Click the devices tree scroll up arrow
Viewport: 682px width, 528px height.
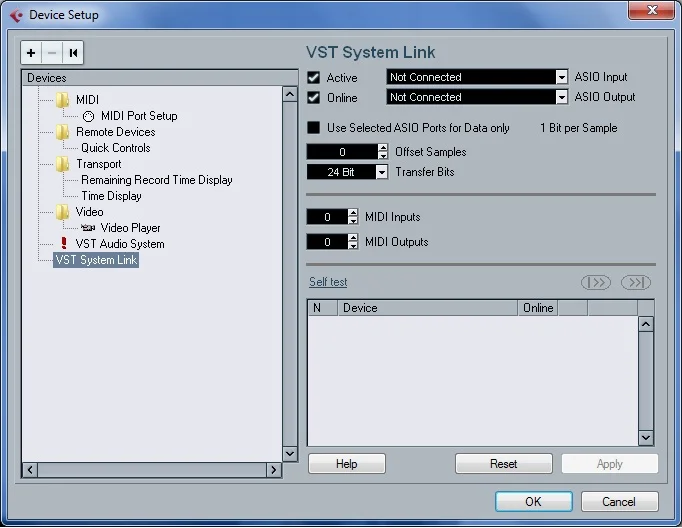[290, 94]
